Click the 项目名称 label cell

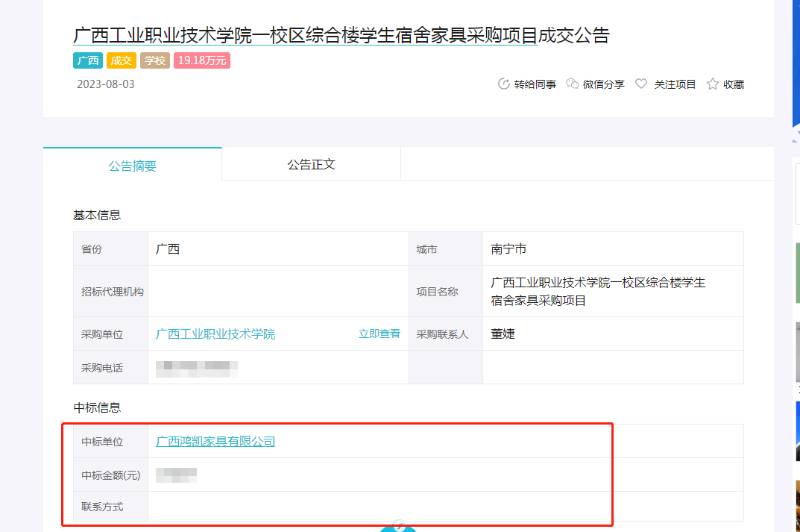(x=445, y=291)
